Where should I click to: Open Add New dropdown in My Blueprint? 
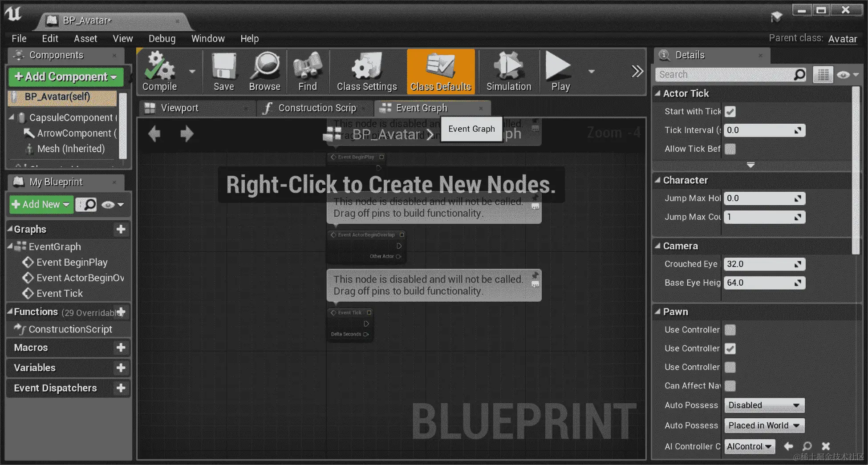pyautogui.click(x=41, y=205)
